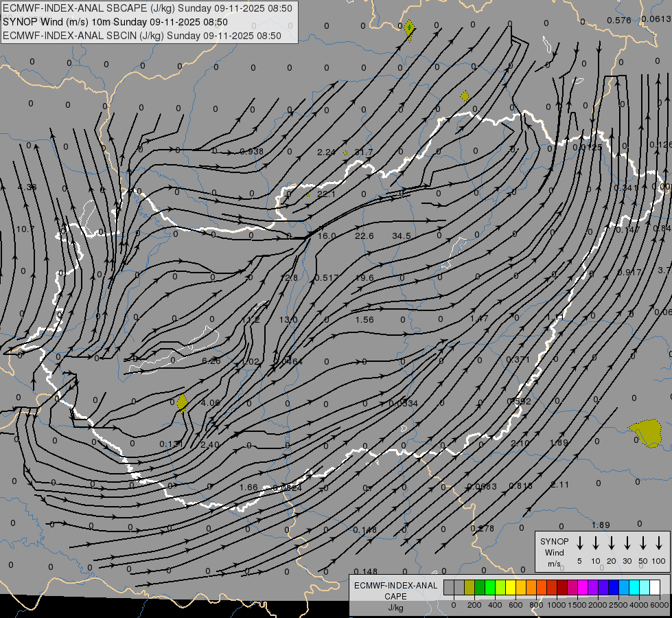Click the map value 6.26
672x618 pixels.
(x=211, y=361)
